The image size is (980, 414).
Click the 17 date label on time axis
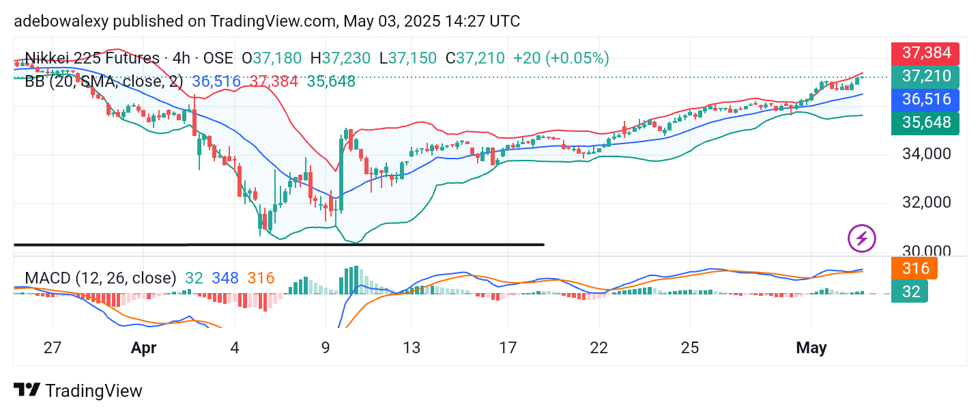[x=508, y=348]
